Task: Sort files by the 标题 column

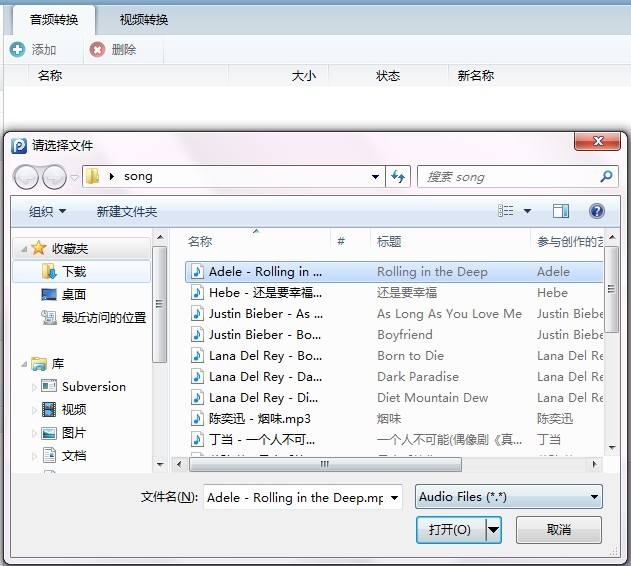Action: point(389,241)
